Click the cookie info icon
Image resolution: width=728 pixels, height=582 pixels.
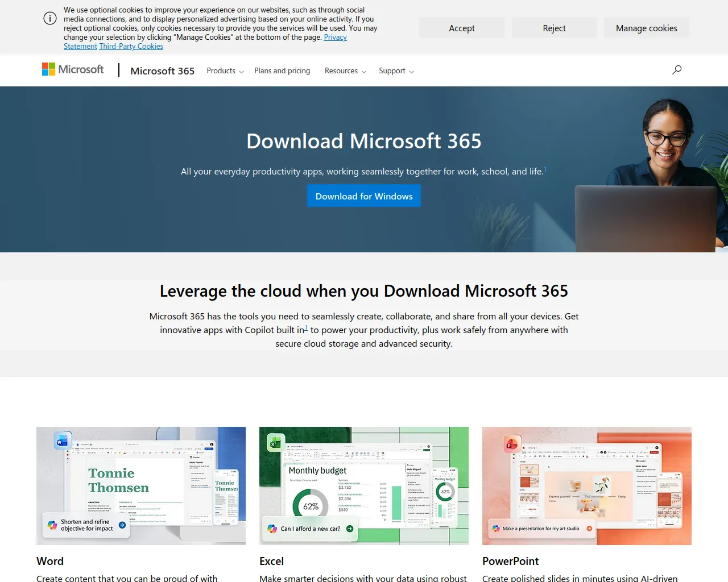tap(50, 19)
